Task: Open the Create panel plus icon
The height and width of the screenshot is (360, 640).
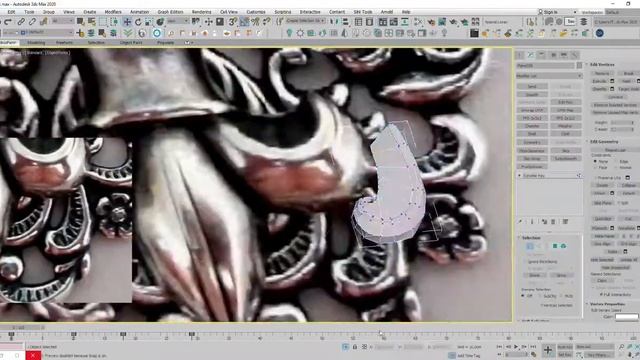Action: [x=520, y=55]
